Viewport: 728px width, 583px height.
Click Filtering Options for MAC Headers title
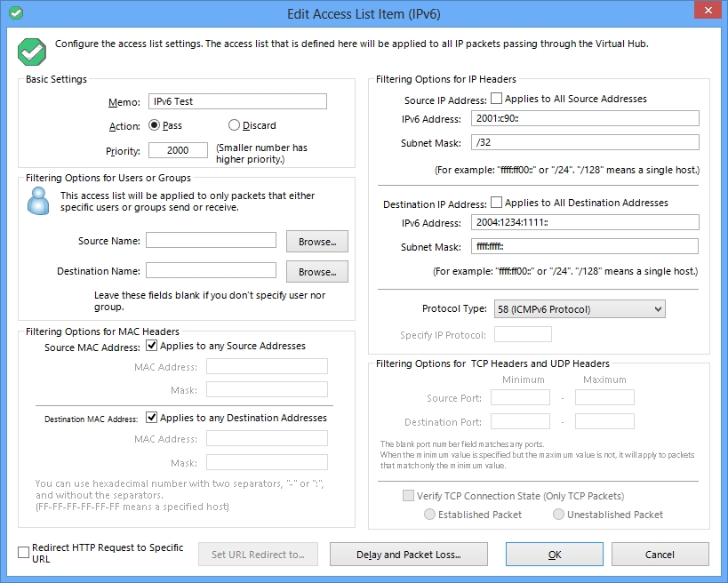102,331
